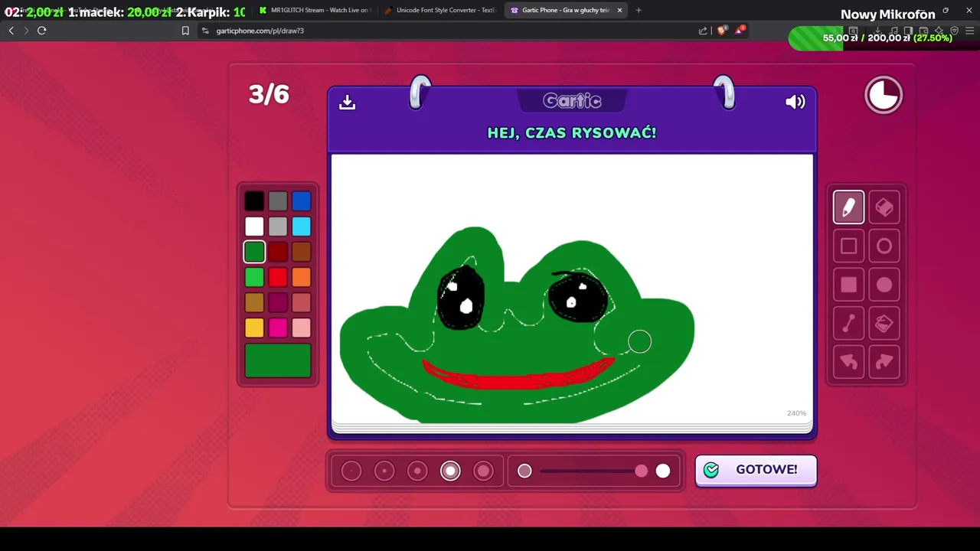Click the HEJ, CZAS RYSOWAĆ! heading
Image resolution: width=980 pixels, height=551 pixels.
(572, 132)
